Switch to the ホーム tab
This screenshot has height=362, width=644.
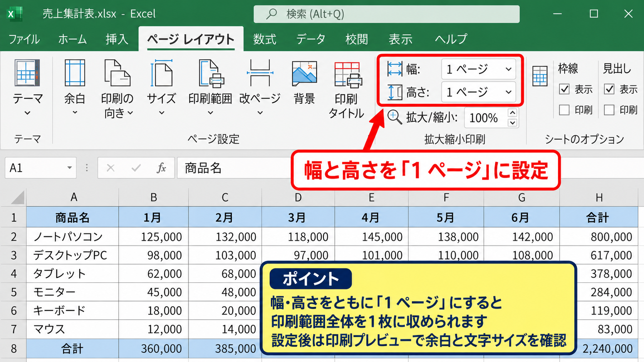(x=72, y=39)
